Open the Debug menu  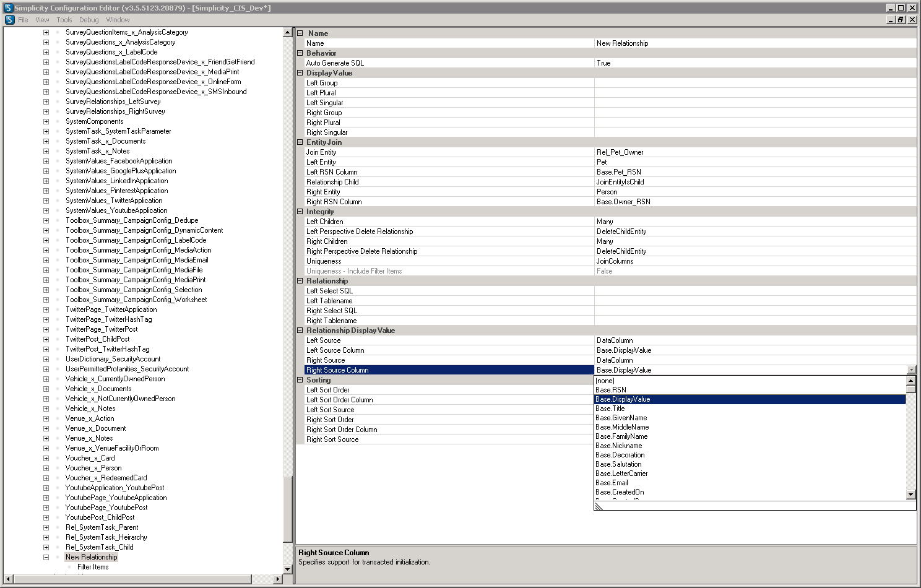[x=89, y=20]
